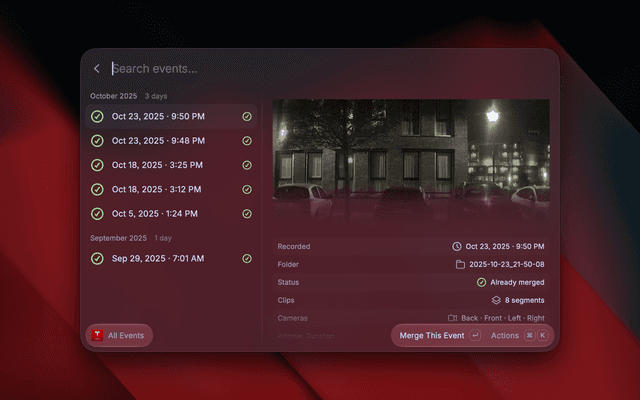
Task: Click merged badge right of Oct 23 9:48 PM
Action: coord(247,141)
